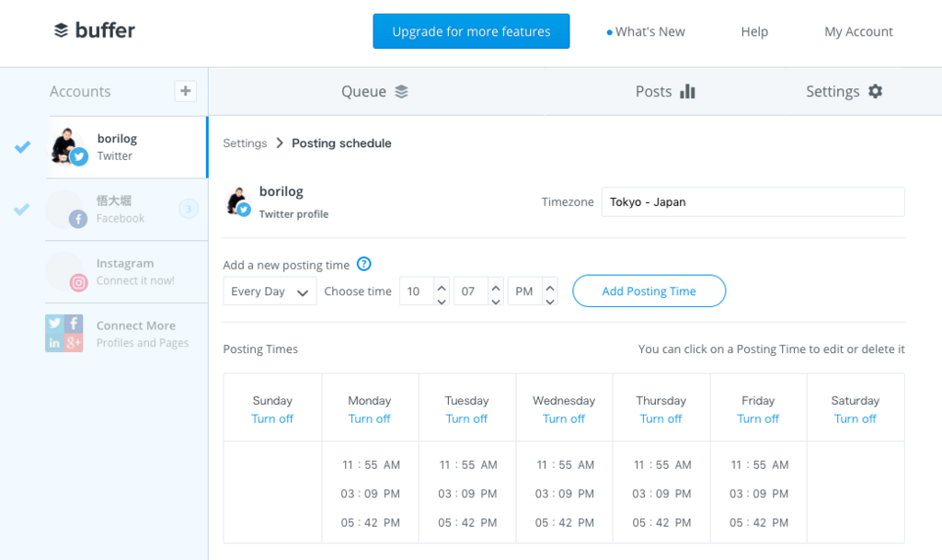Switch to the Settings tab
The width and height of the screenshot is (942, 560).
pyautogui.click(x=844, y=91)
